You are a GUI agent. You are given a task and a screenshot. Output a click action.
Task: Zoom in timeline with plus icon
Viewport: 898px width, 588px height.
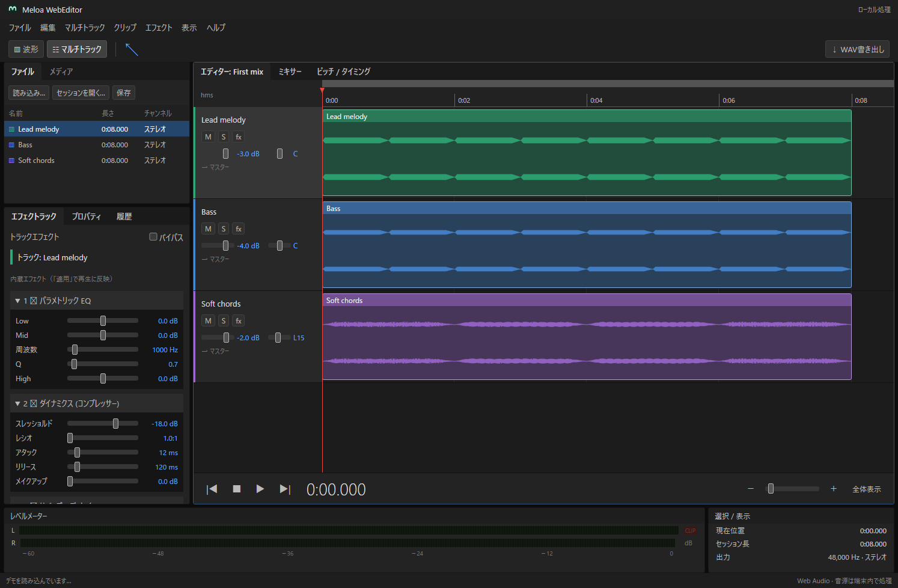pos(834,489)
